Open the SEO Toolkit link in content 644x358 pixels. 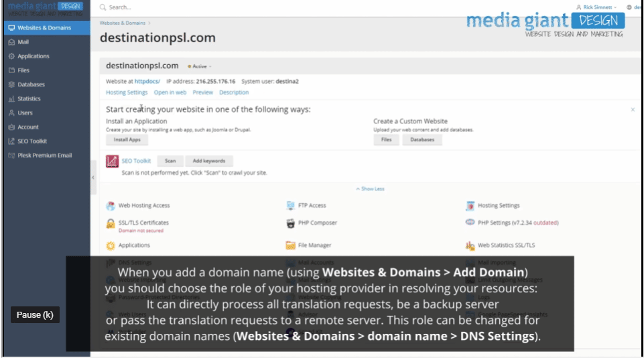click(136, 161)
